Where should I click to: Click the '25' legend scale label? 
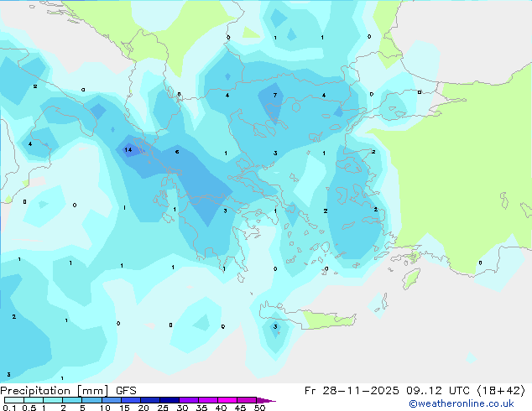point(163,408)
